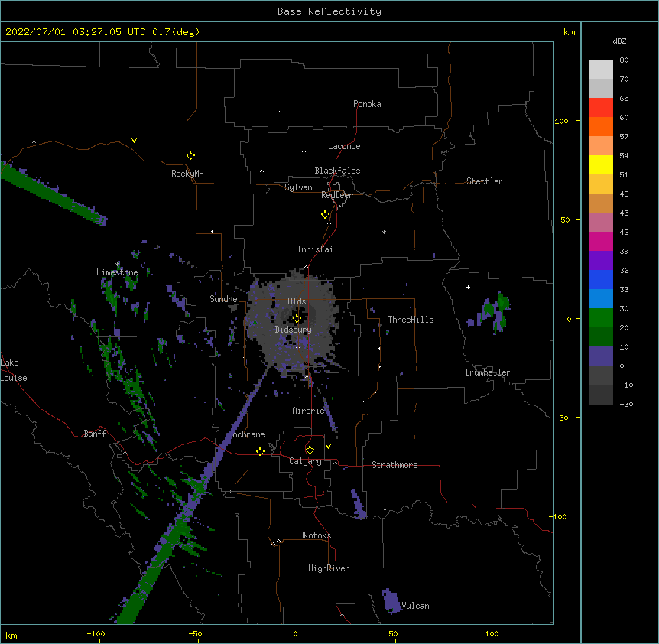Click the purple radar echo beside Vulcan

391,601
